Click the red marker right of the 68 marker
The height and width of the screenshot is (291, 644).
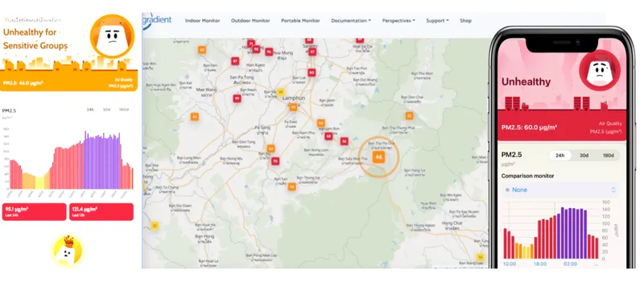[x=345, y=141]
